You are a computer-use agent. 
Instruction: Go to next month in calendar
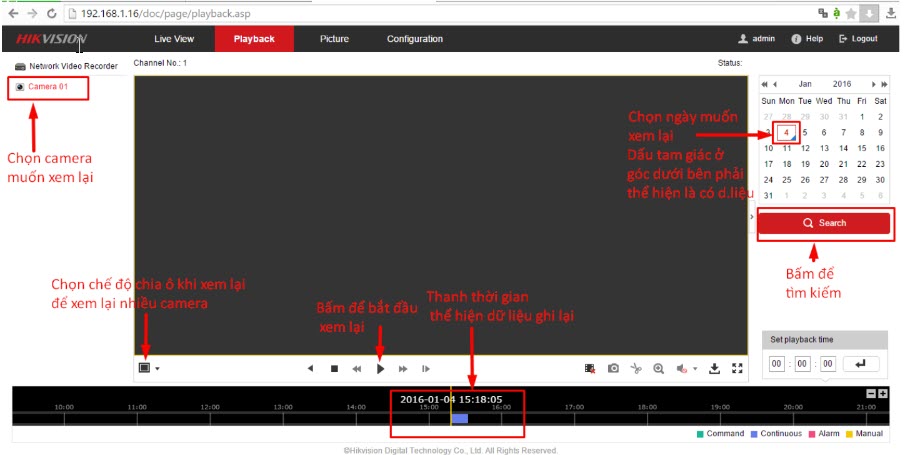pyautogui.click(x=873, y=85)
